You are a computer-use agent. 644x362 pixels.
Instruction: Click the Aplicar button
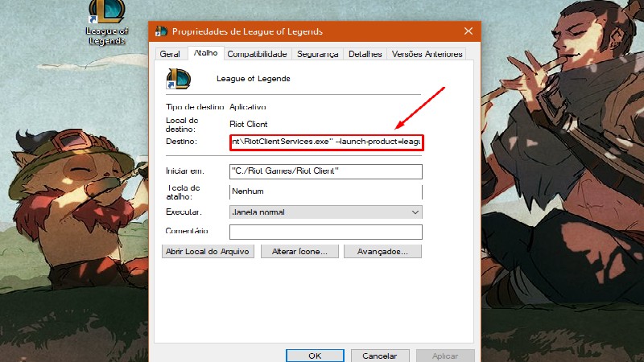point(445,356)
